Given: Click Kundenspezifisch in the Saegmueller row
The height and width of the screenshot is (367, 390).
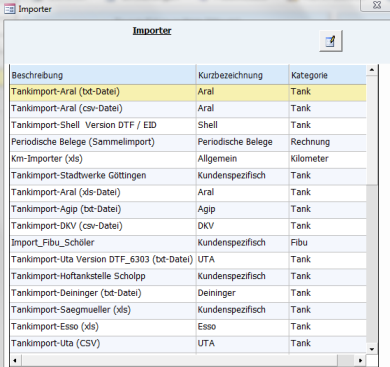Looking at the screenshot, I should point(242,310).
